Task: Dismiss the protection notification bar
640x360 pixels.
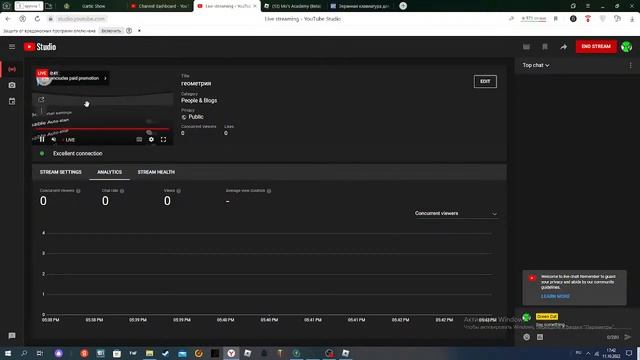Action: click(x=139, y=31)
